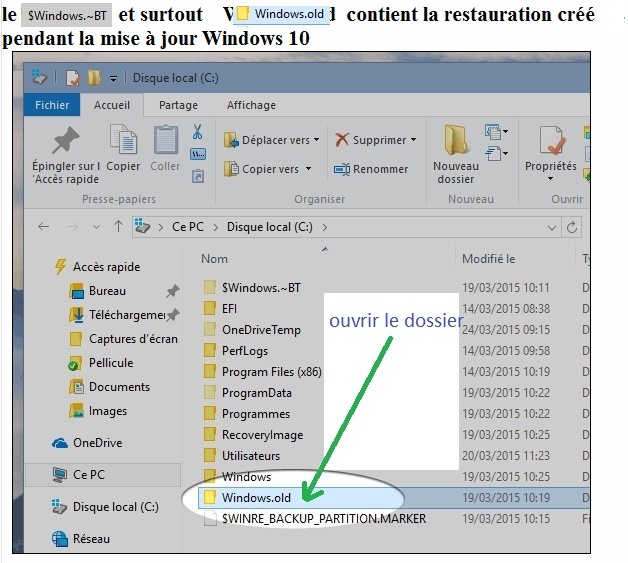Image resolution: width=628 pixels, height=563 pixels.
Task: Click the Propriétés icon with checkmark
Action: click(x=552, y=140)
